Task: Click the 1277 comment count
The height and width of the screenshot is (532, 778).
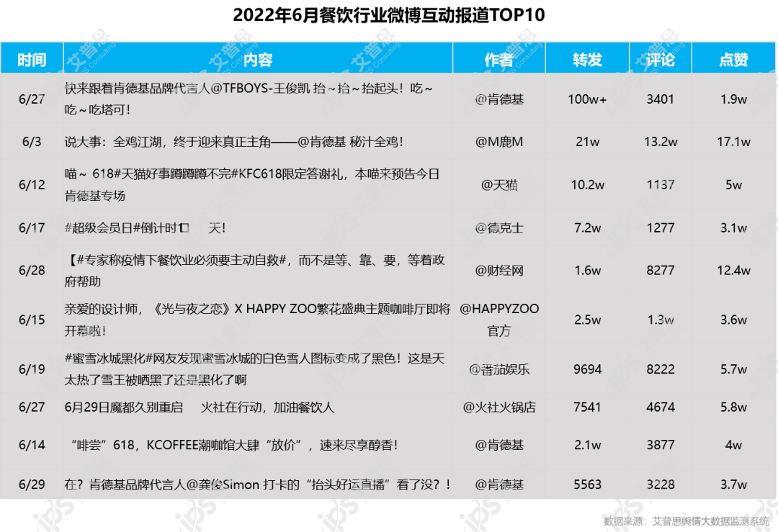Action: [x=661, y=228]
